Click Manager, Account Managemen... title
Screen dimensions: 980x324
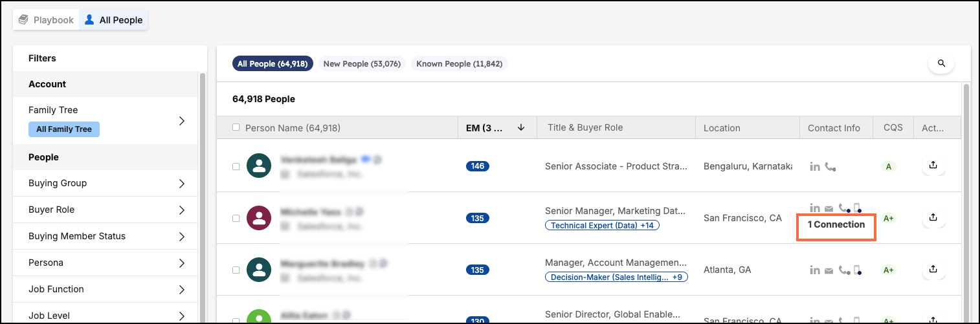[616, 263]
